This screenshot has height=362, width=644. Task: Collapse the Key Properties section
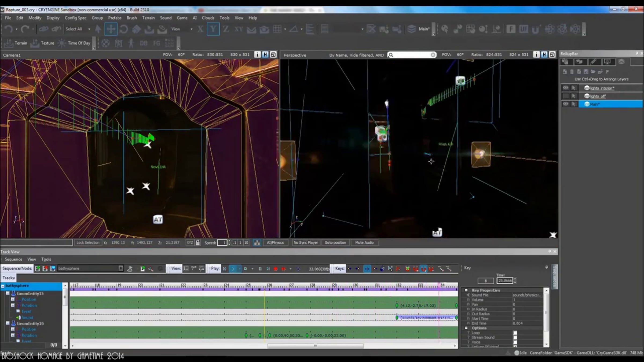point(466,290)
